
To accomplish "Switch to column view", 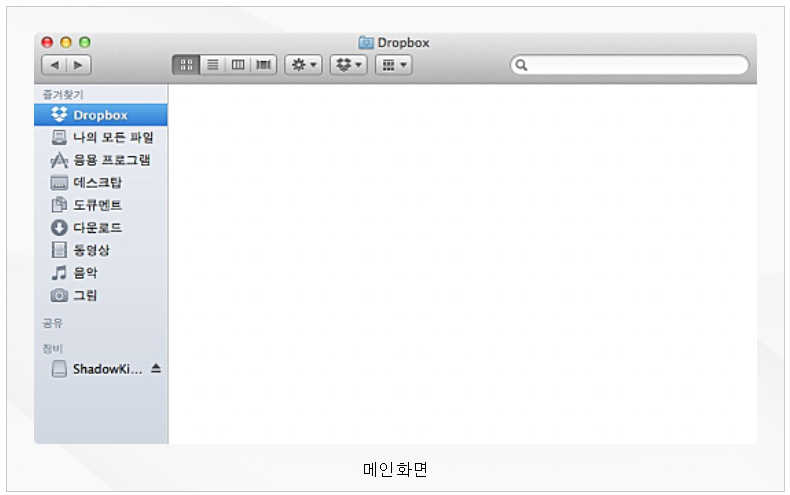I will pyautogui.click(x=238, y=65).
